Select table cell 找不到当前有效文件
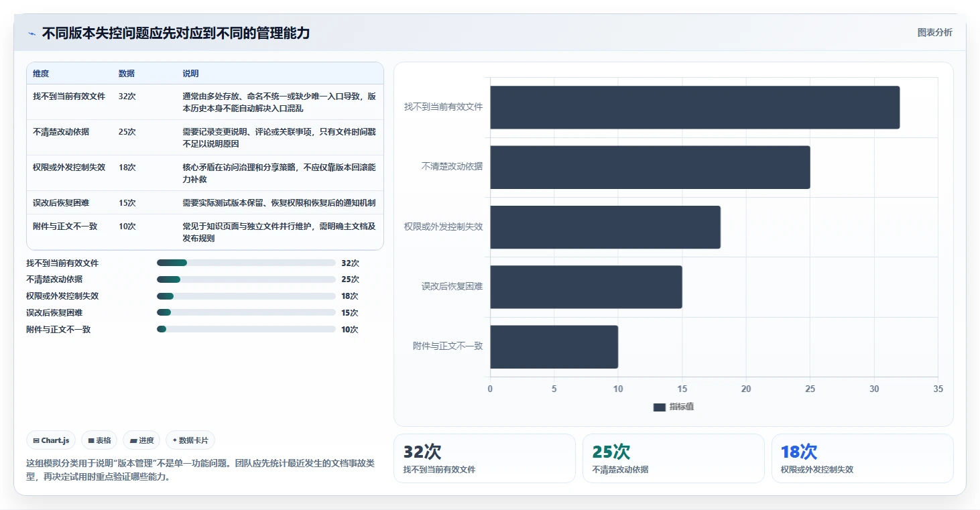Image resolution: width=980 pixels, height=510 pixels. click(69, 97)
